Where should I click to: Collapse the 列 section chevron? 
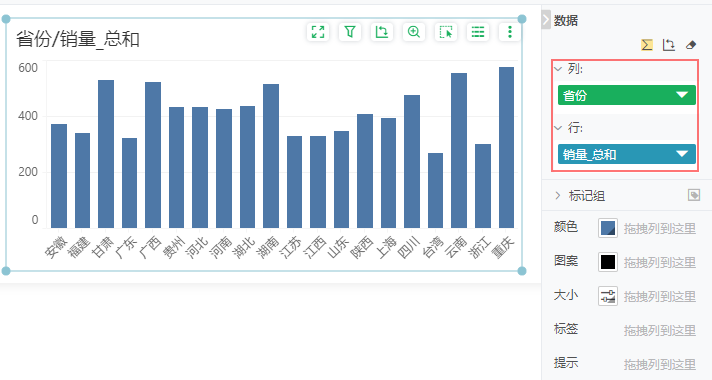coord(558,69)
